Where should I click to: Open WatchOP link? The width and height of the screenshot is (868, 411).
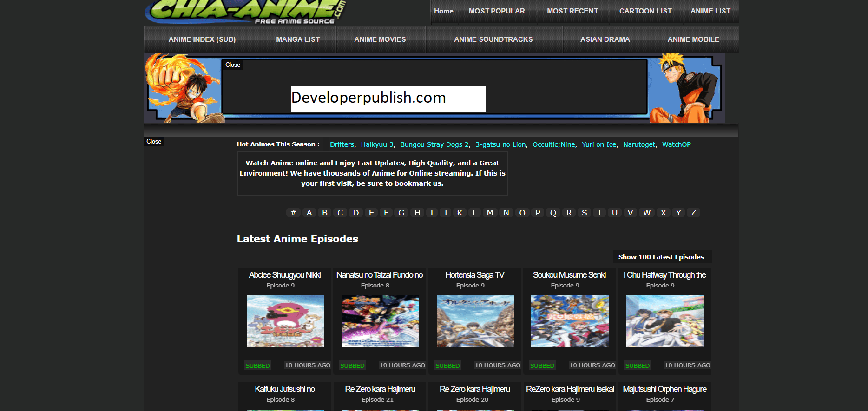(x=677, y=144)
